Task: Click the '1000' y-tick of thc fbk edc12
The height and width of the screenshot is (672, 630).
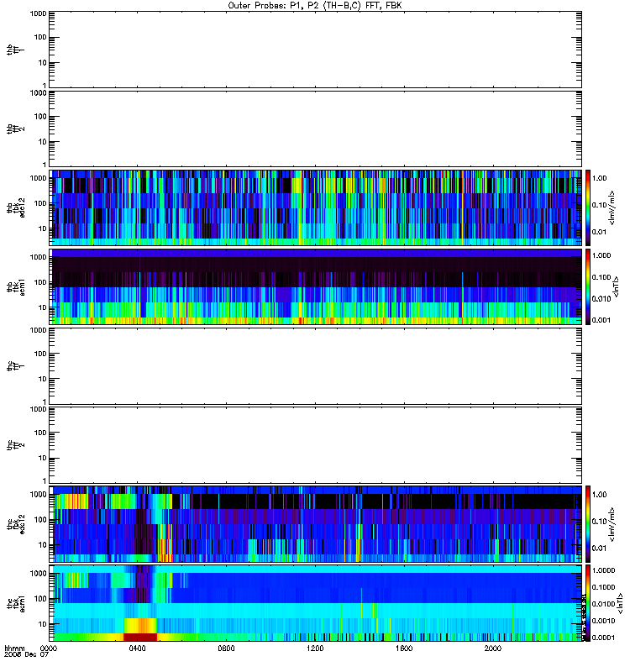Action: pos(38,495)
